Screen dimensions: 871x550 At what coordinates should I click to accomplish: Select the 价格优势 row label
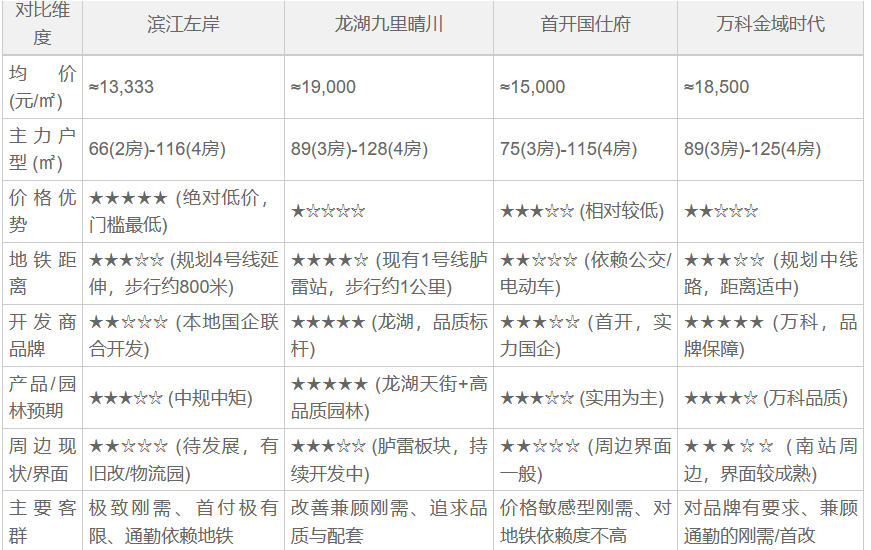click(x=43, y=211)
